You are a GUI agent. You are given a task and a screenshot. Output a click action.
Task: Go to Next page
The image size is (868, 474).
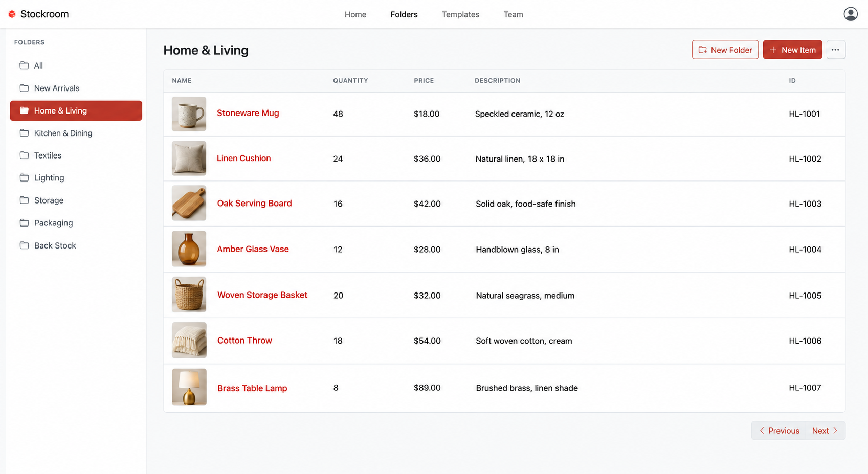pyautogui.click(x=825, y=431)
